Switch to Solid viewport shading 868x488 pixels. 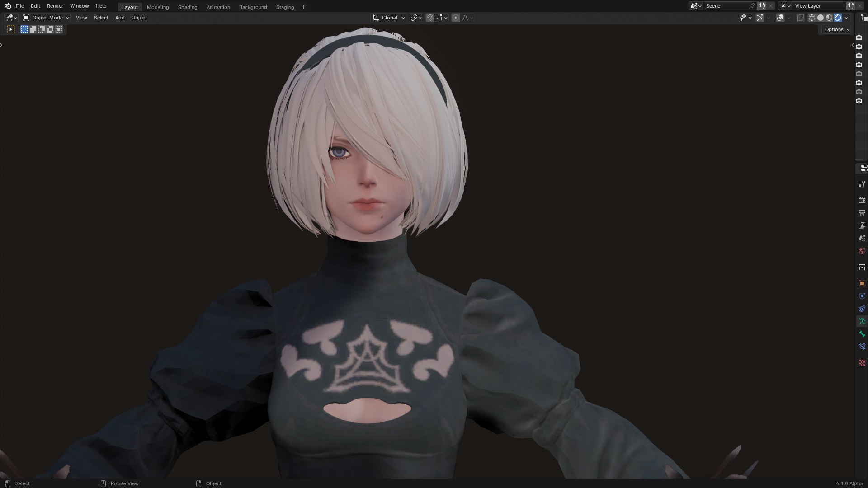click(821, 18)
